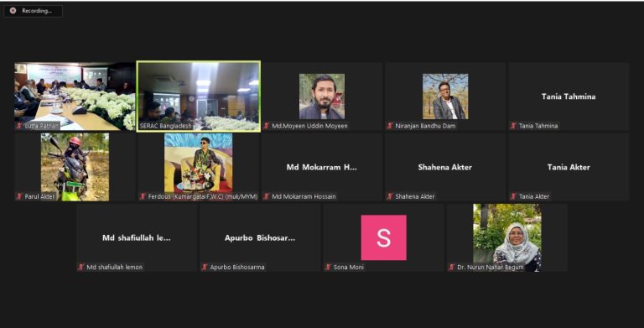The image size is (644, 328).
Task: Select the Md Mokarram Hossain participant tile
Action: (322, 167)
